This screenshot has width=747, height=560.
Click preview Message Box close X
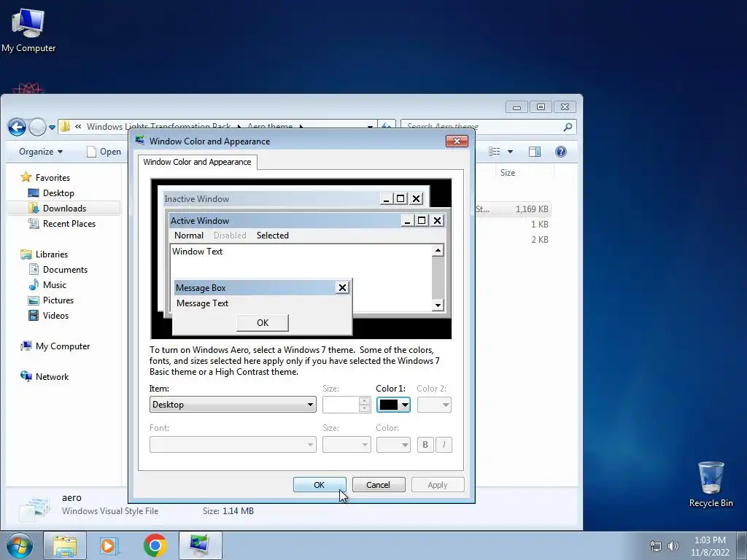pyautogui.click(x=342, y=287)
